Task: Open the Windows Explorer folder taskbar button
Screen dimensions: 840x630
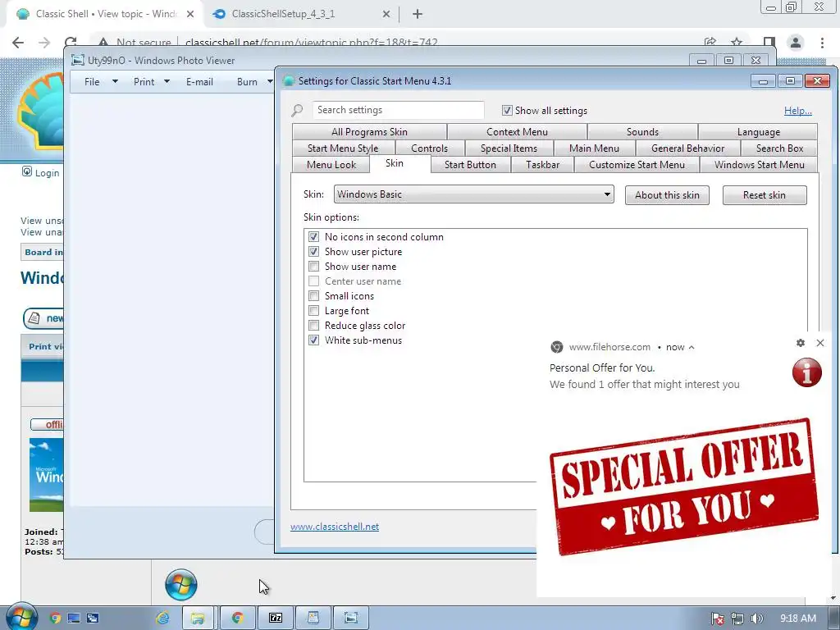Action: point(198,619)
